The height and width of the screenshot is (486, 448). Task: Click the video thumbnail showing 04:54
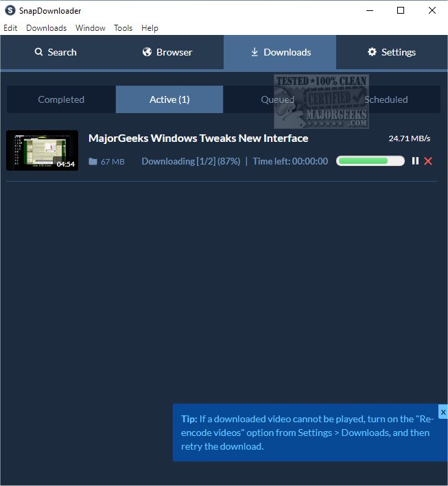[x=43, y=150]
